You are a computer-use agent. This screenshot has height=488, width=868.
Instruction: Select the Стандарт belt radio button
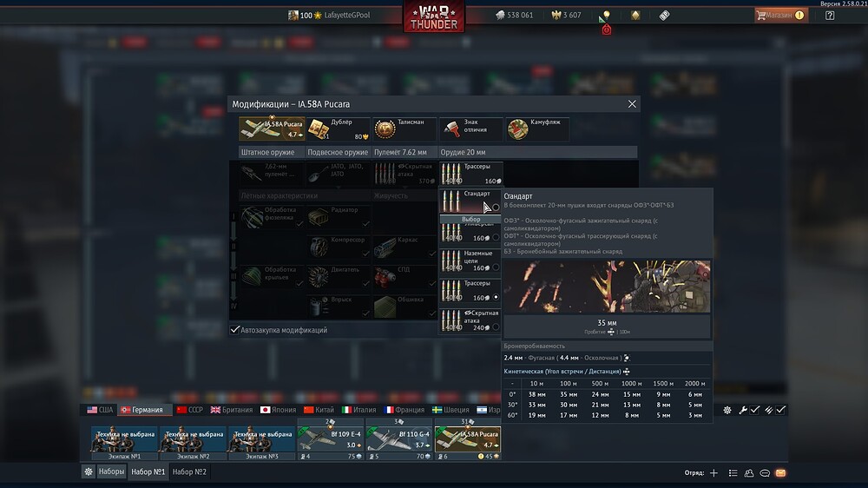tap(496, 208)
